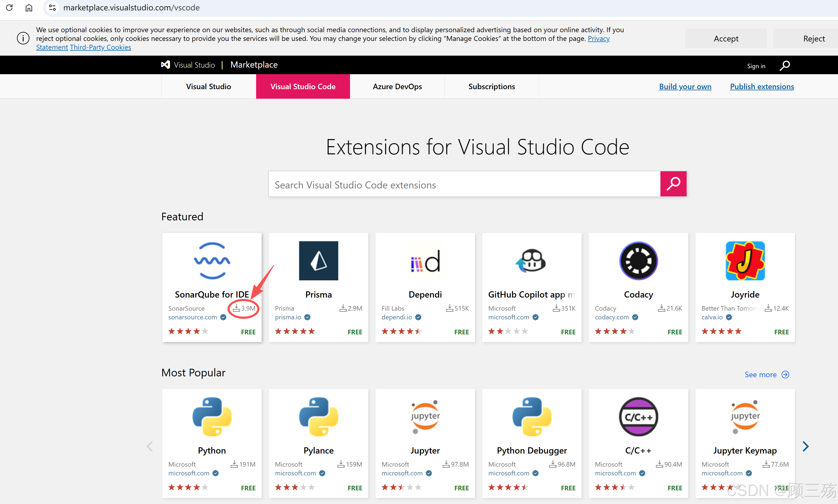This screenshot has height=504, width=838.
Task: Click the Codacy circular logo
Action: (638, 260)
